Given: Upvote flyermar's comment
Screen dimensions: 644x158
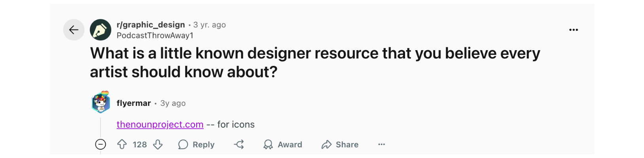Looking at the screenshot, I should click(x=122, y=145).
